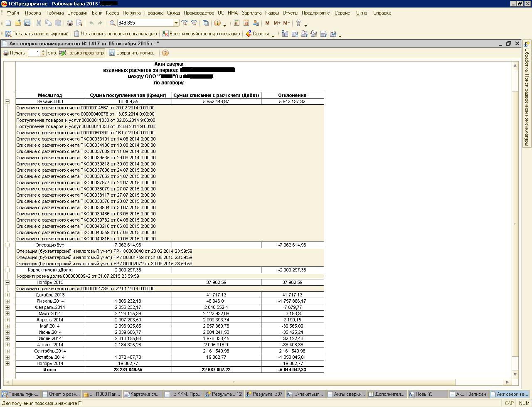Open the Файл menu
Image resolution: width=532 pixels, height=407 pixels.
click(x=13, y=13)
